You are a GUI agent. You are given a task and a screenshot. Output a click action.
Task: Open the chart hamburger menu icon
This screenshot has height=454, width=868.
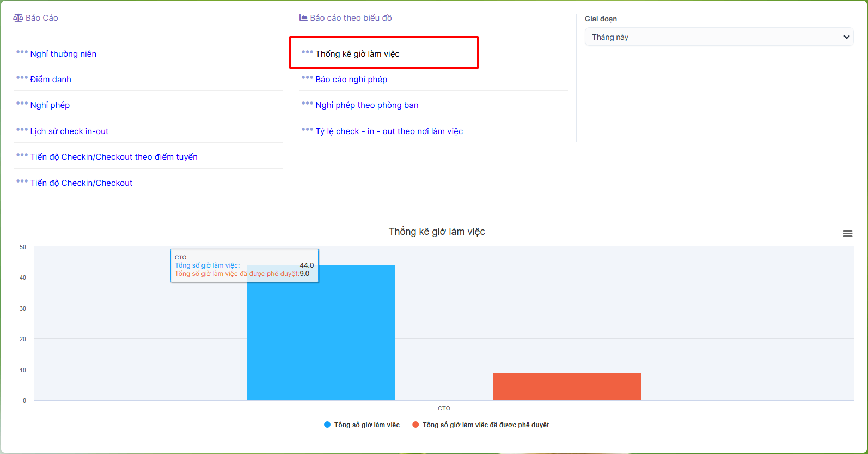[x=847, y=233]
